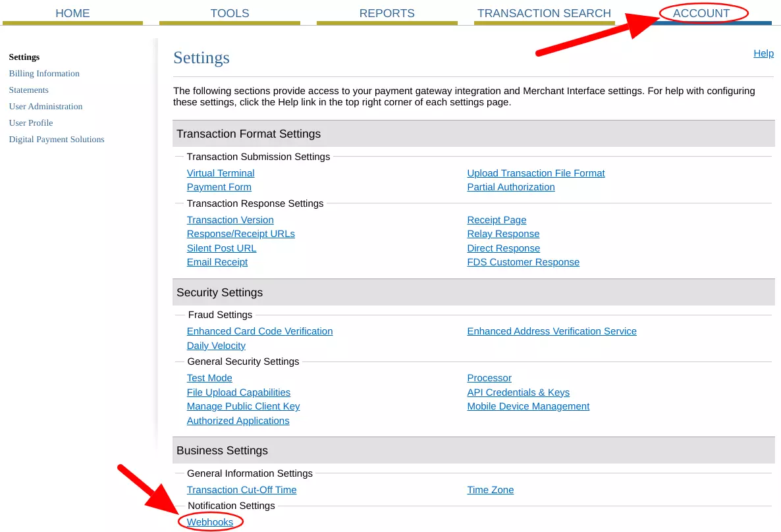
Task: Click the Help link at top right
Action: [763, 53]
